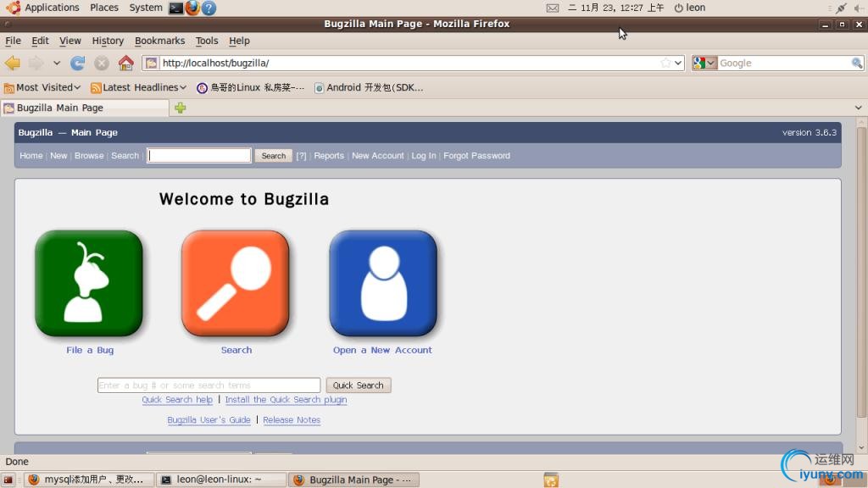Viewport: 868px width, 488px height.
Task: Click the green File a Bug icon
Action: (88, 283)
